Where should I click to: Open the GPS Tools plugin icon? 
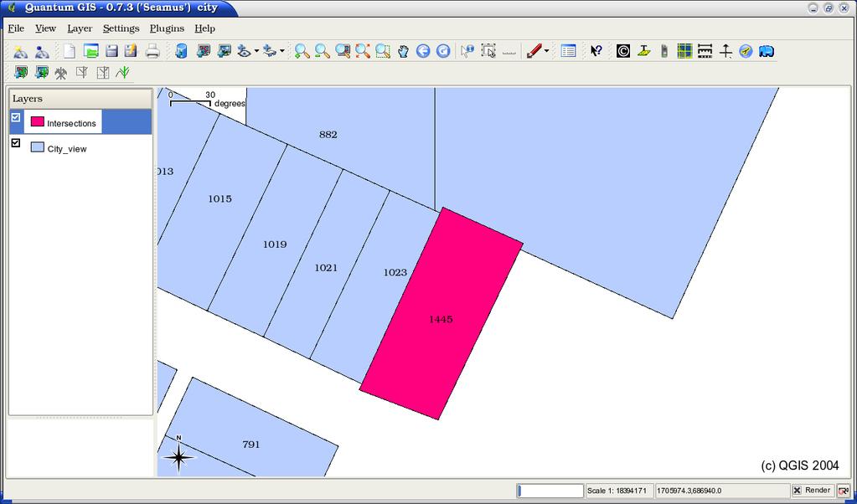point(664,51)
